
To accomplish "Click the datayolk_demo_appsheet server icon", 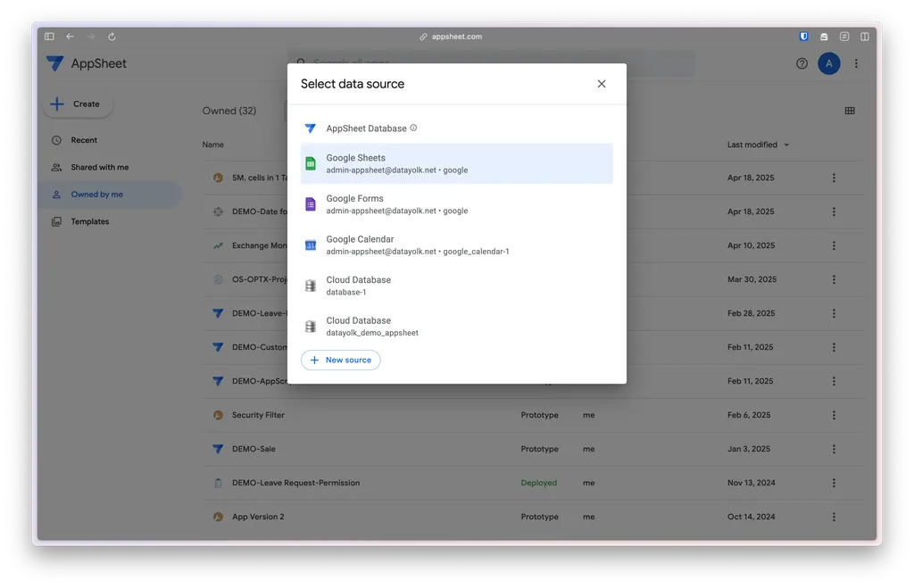I will (x=311, y=327).
